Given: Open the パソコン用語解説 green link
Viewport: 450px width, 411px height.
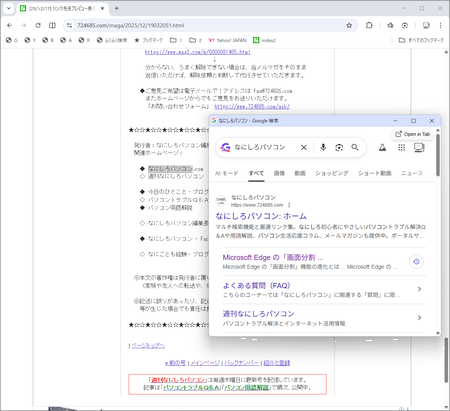Looking at the screenshot, I should pos(247,388).
